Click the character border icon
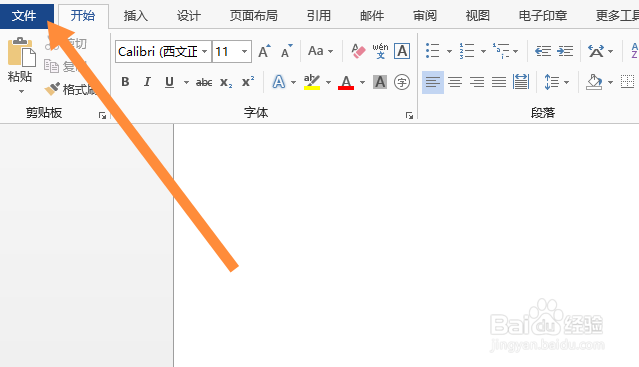 coord(402,51)
